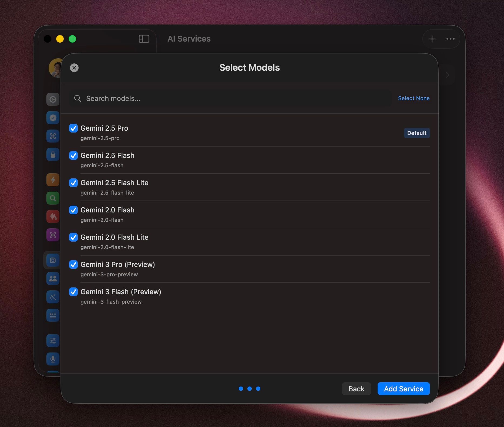Open the red audio waveform sidebar icon

coord(53,216)
